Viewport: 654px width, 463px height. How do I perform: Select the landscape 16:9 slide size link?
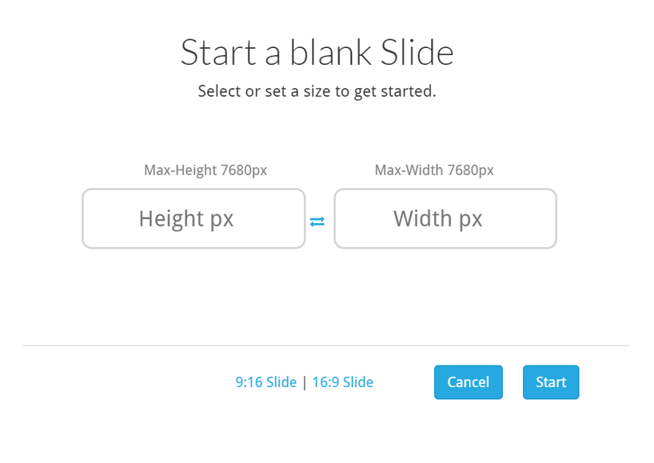[x=343, y=382]
